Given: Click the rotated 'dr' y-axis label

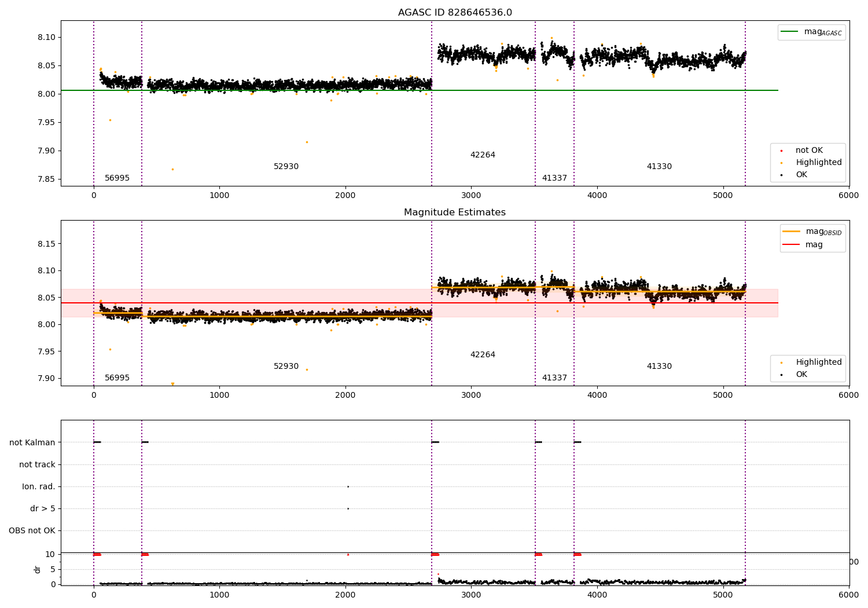Looking at the screenshot, I should 38,569.
